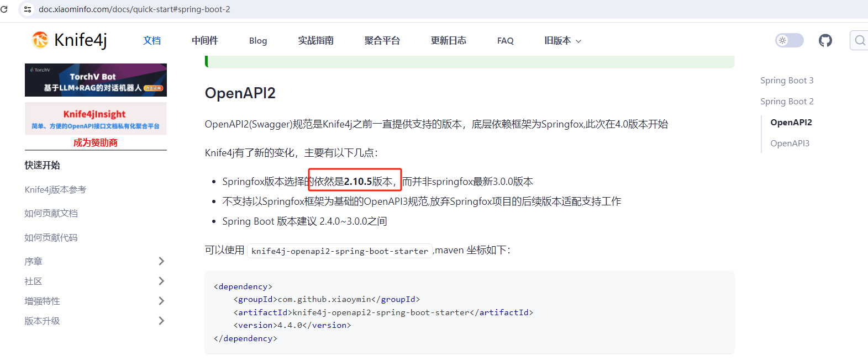Screen dimensions: 868x361
Task: Click the bullet about 不支持以Springfox框架
Action: pos(422,201)
